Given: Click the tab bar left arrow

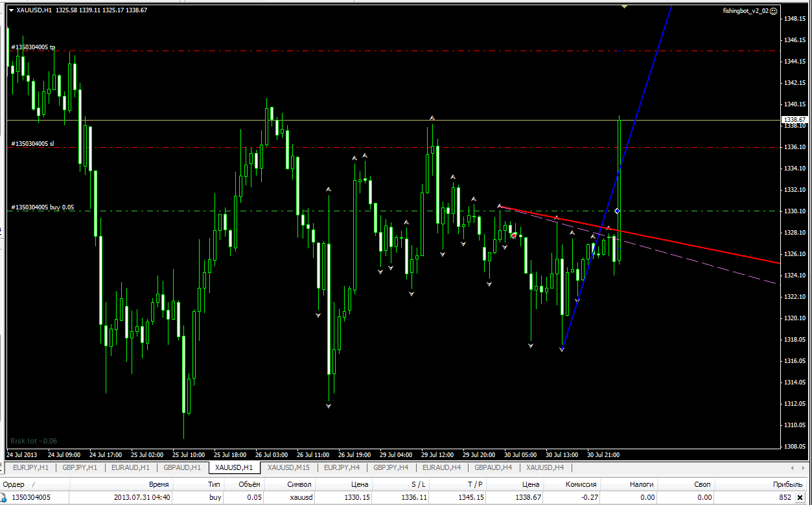Looking at the screenshot, I should point(793,467).
